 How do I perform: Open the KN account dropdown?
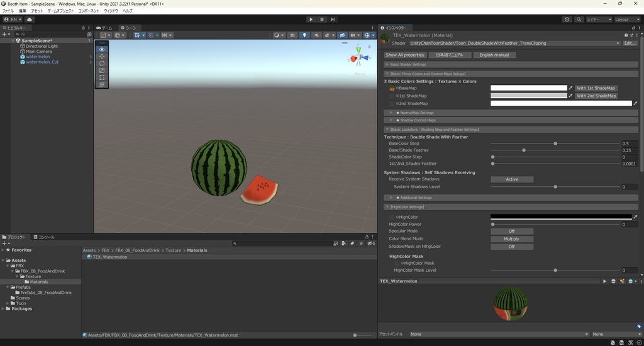13,20
